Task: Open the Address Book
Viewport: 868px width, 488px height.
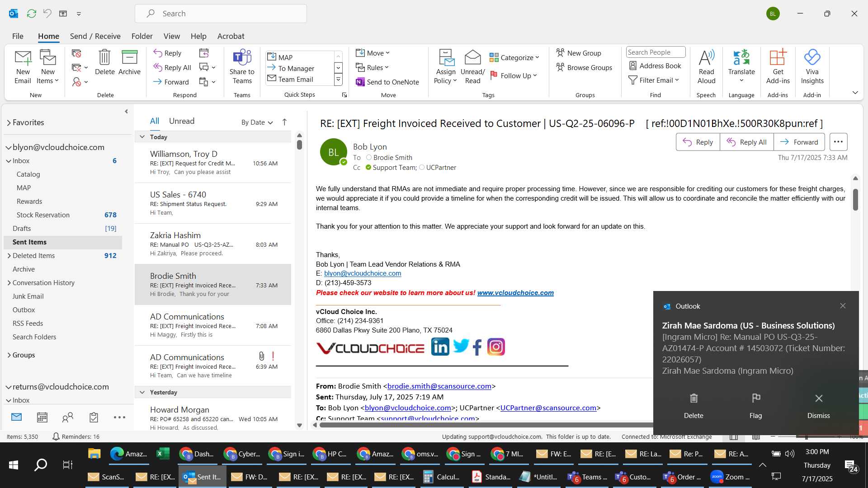Action: [655, 66]
